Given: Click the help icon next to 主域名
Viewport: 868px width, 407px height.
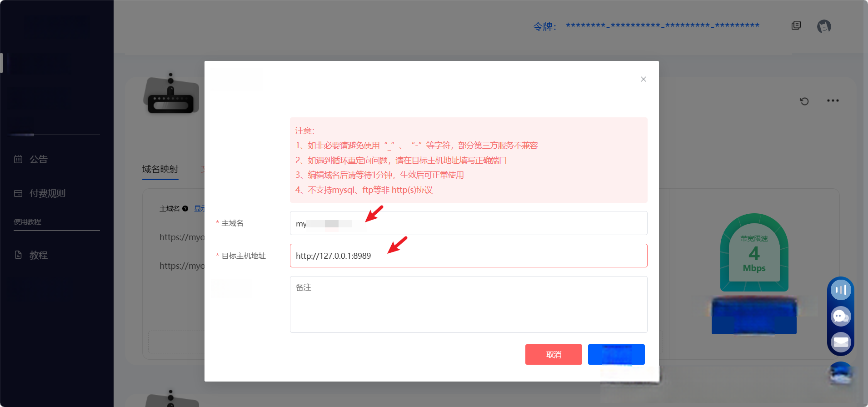Looking at the screenshot, I should [x=185, y=209].
